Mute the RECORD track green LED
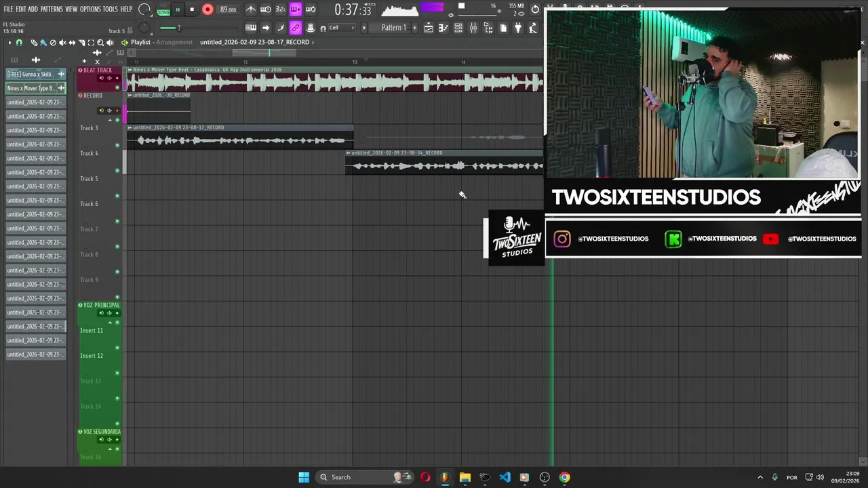The image size is (868, 488). pos(117,120)
